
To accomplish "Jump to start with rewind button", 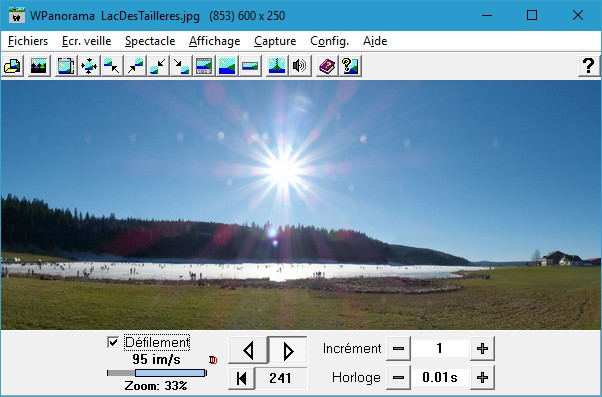I will click(x=241, y=378).
